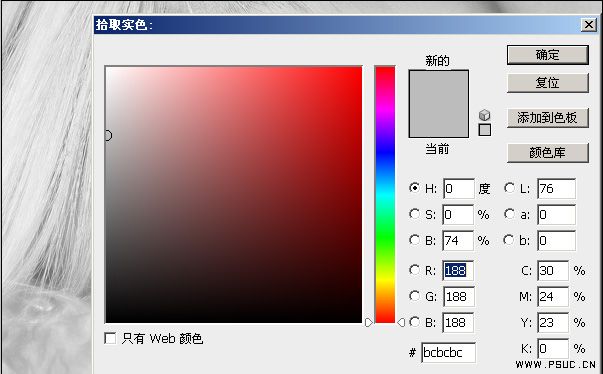Select the L lightness radio button
Image resolution: width=603 pixels, height=374 pixels.
(x=509, y=188)
